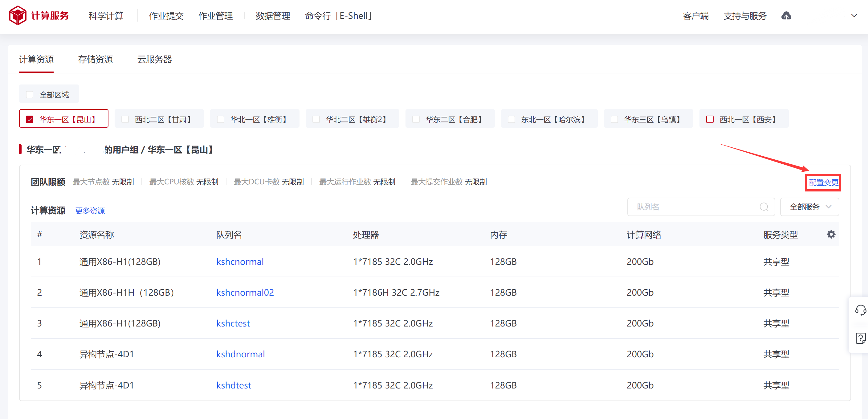The image size is (868, 419).
Task: Click the 处理器 column header
Action: pos(366,235)
